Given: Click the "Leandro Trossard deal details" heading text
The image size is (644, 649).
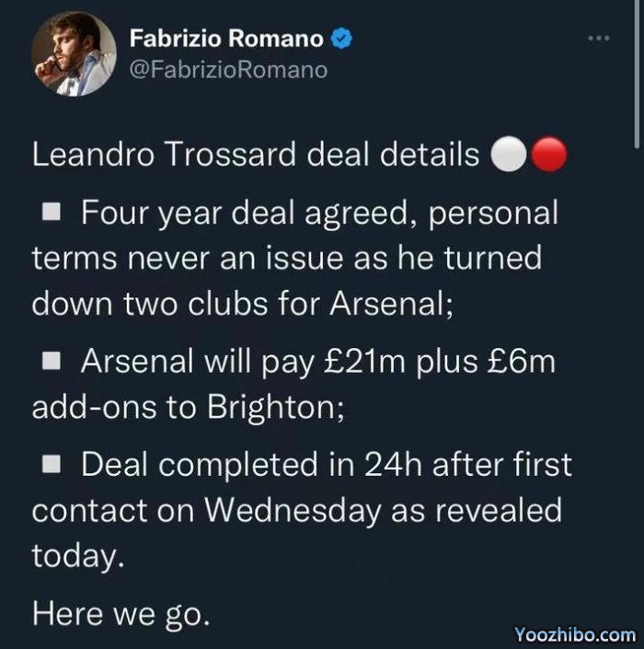Looking at the screenshot, I should pos(256,155).
